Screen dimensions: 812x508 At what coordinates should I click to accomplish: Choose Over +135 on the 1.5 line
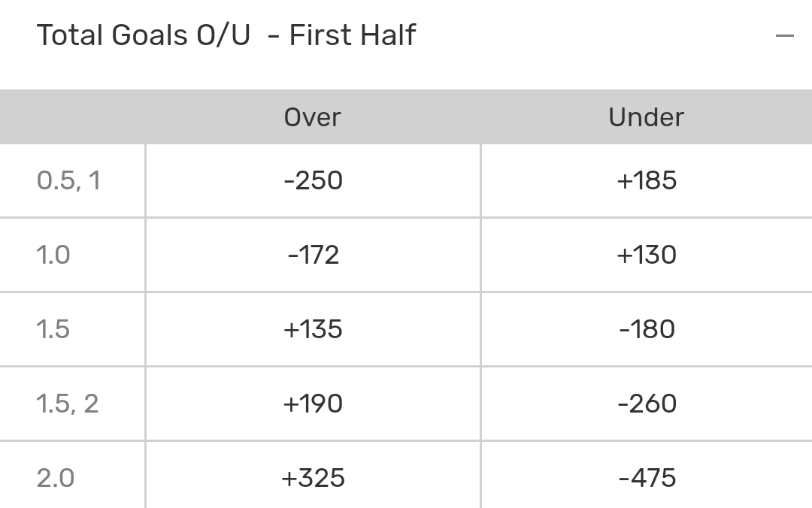click(313, 329)
